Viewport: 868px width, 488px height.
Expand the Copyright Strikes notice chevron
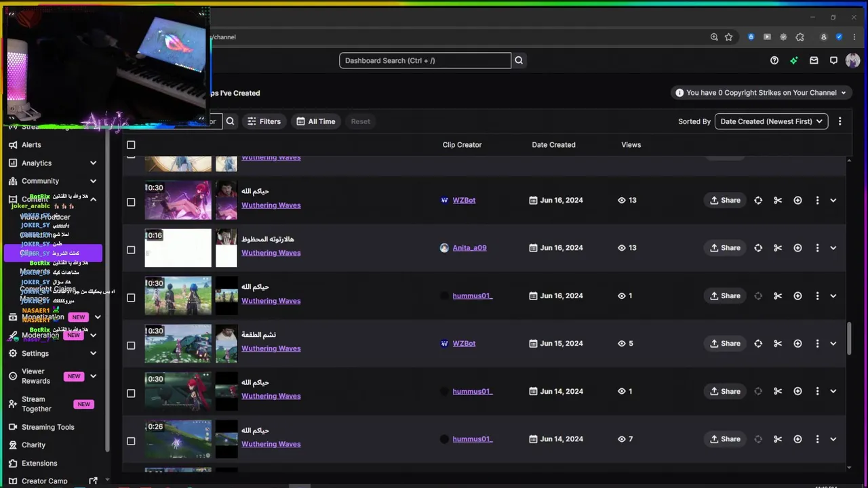(x=844, y=93)
